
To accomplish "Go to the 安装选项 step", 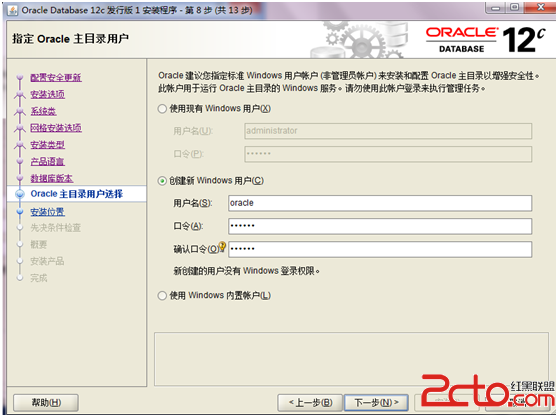I will 48,94.
